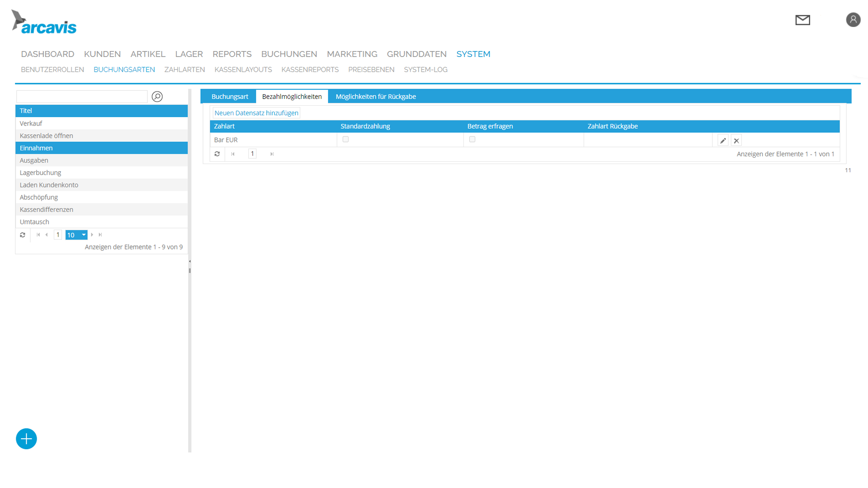Viewport: 868px width, 488px height.
Task: Switch to the Buchungsart tab
Action: click(230, 97)
